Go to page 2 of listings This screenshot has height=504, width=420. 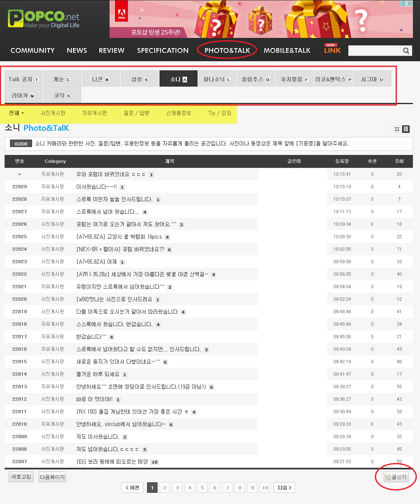(x=165, y=488)
